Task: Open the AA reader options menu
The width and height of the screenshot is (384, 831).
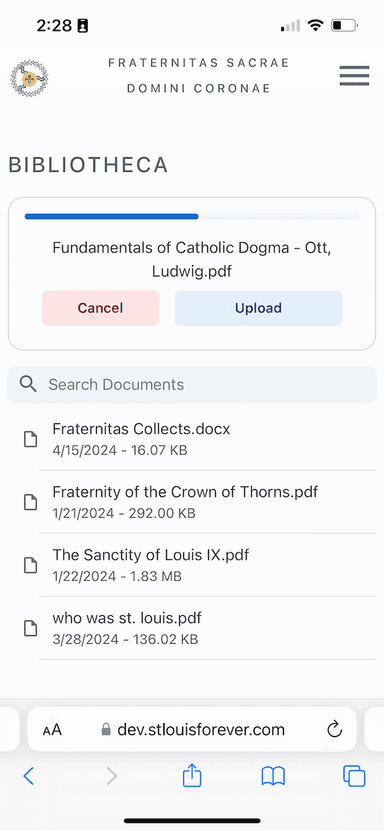Action: click(52, 730)
